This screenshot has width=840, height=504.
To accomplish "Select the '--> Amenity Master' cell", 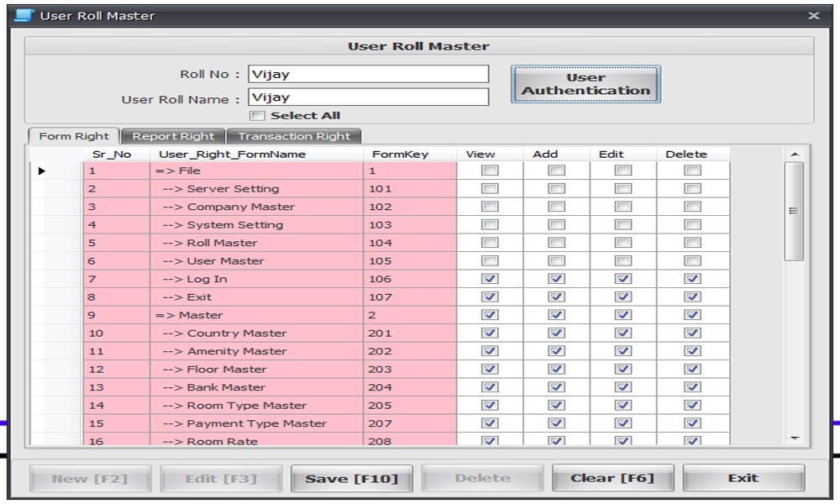I will pyautogui.click(x=256, y=351).
